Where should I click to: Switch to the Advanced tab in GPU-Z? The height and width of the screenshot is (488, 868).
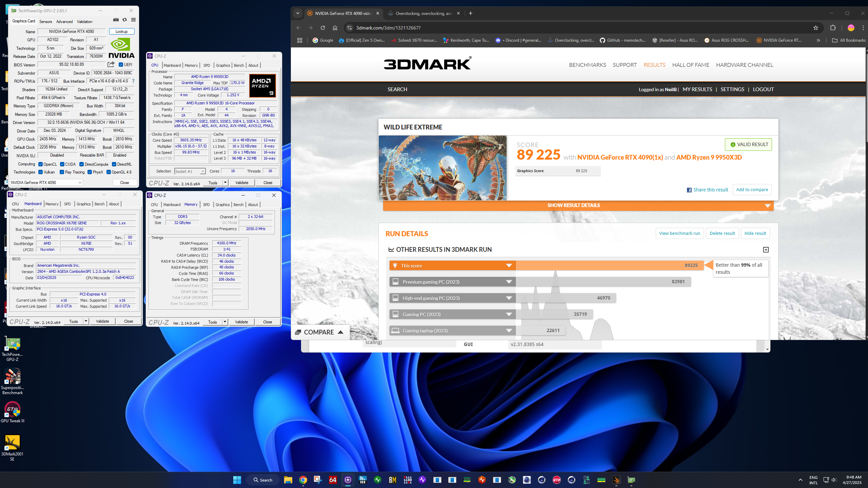(x=64, y=22)
